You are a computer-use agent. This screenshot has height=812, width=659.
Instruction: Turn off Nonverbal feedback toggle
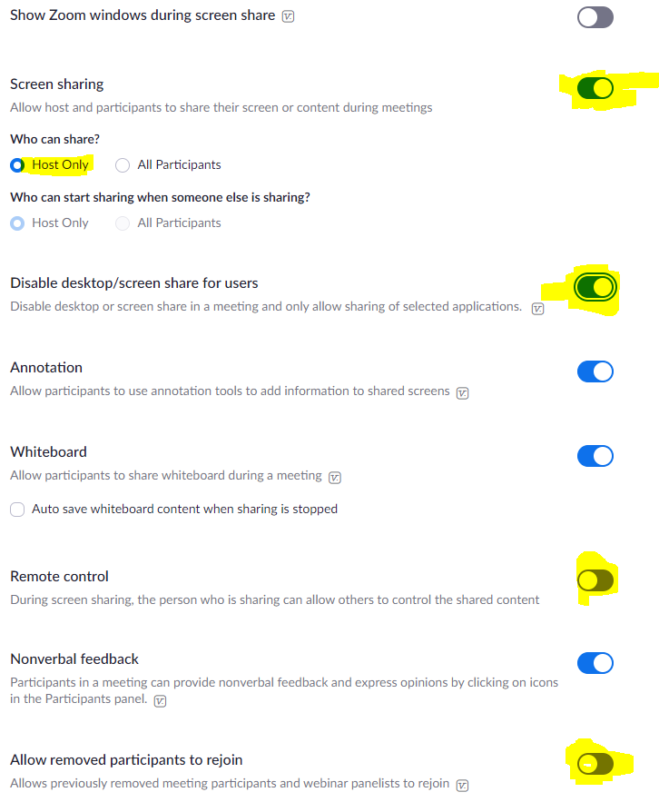(595, 663)
